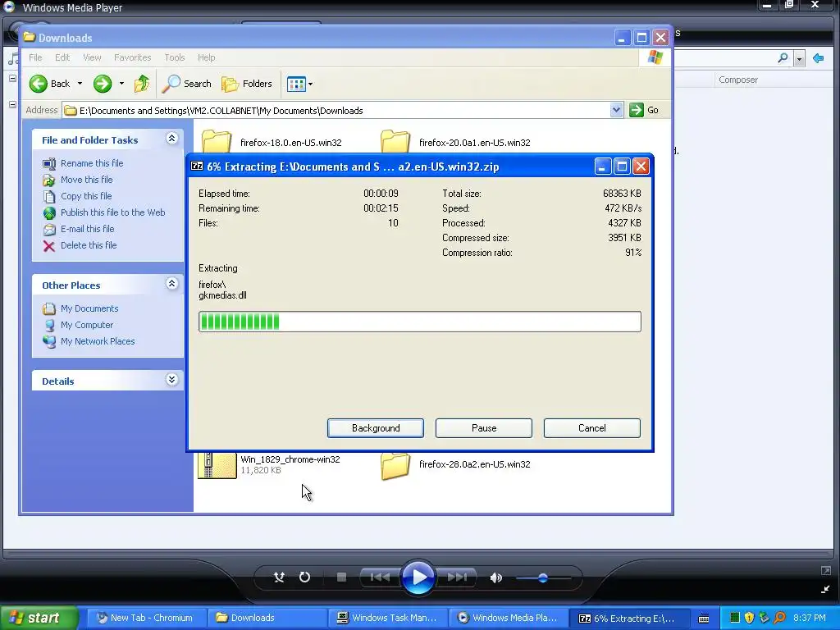Screen dimensions: 840x630
Task: Collapse the File and Folder Tasks panel
Action: pos(171,139)
